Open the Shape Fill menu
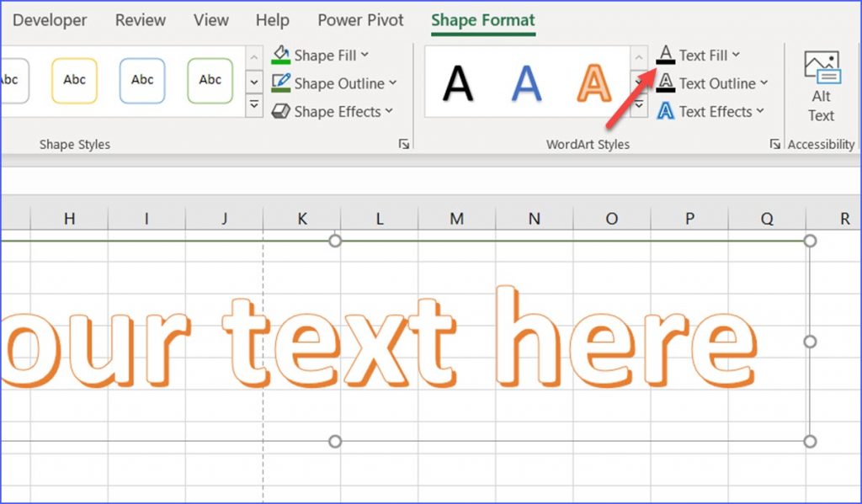This screenshot has width=862, height=504. click(321, 55)
